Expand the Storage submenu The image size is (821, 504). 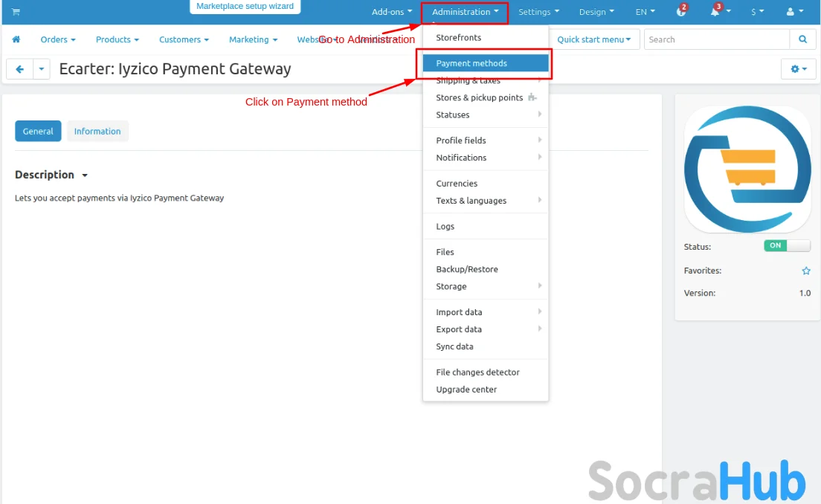pos(486,286)
